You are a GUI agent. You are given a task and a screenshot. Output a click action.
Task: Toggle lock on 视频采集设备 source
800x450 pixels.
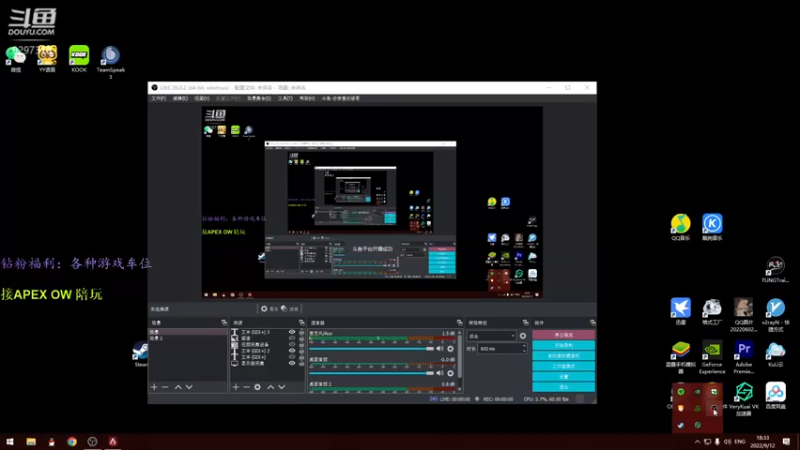301,344
